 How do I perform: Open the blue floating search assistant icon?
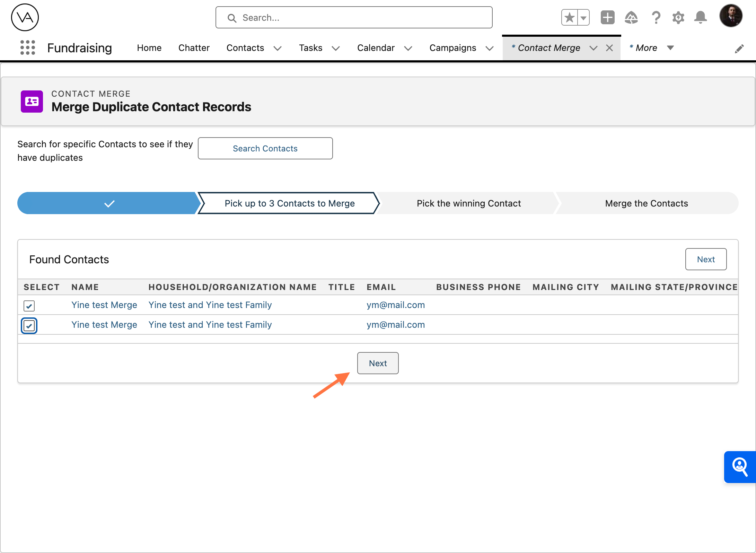740,467
